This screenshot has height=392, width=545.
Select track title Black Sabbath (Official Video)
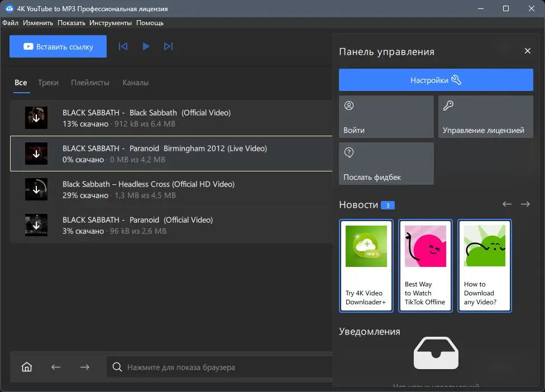[x=146, y=113]
